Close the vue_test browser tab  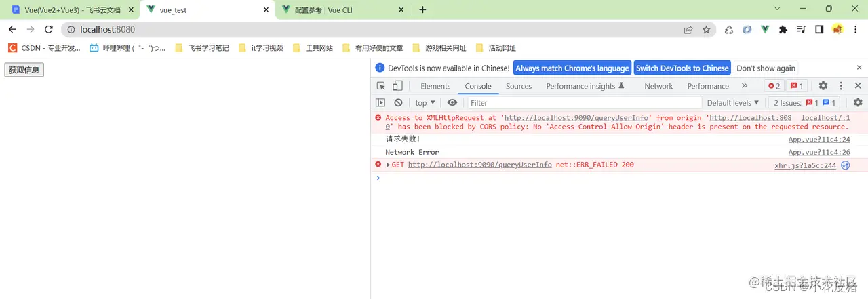(x=264, y=10)
